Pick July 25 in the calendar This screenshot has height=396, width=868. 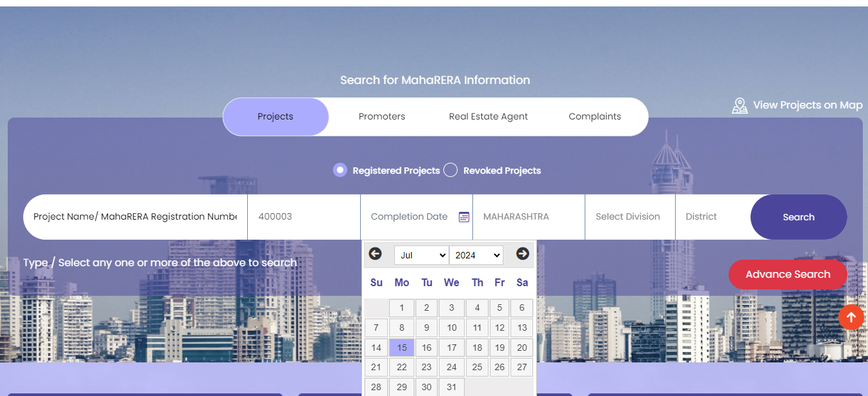477,368
